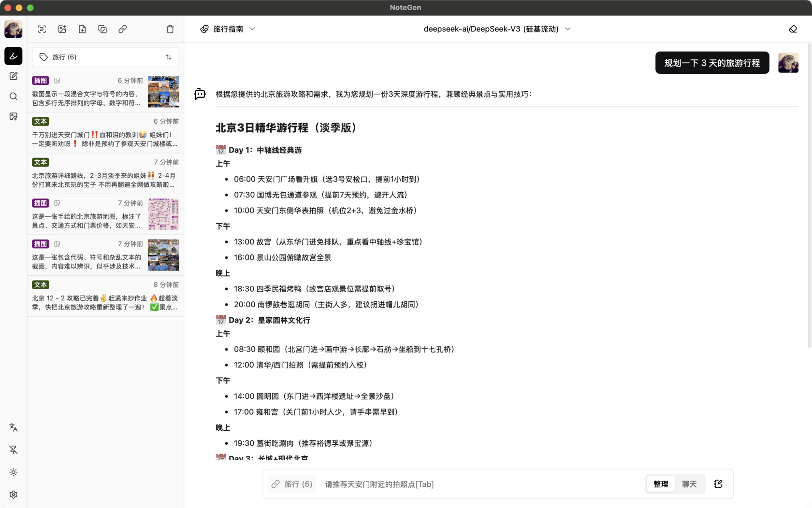Open the trash icon to delete notes
812x508 pixels.
coord(170,29)
